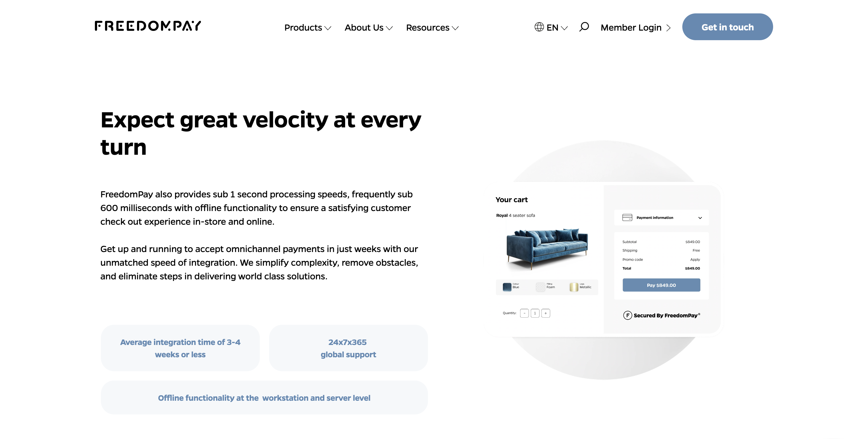Expand the Resources dropdown menu
The width and height of the screenshot is (868, 439).
point(432,26)
